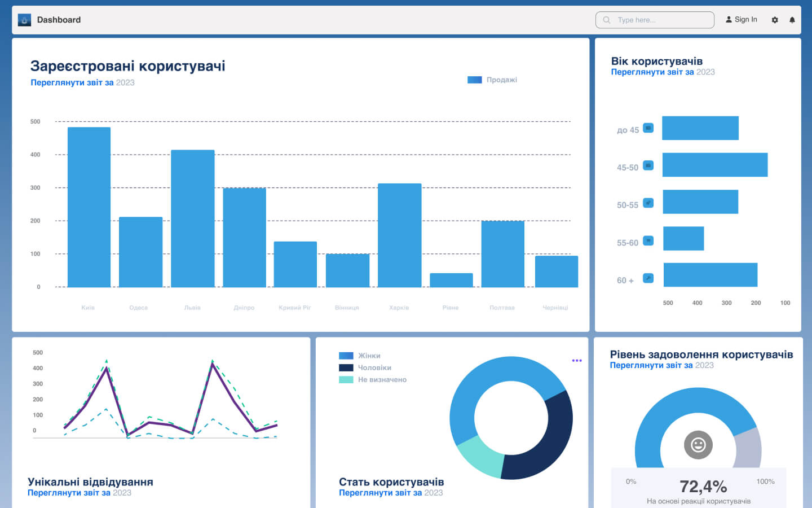Click the Dashboard title in header

pyautogui.click(x=59, y=20)
